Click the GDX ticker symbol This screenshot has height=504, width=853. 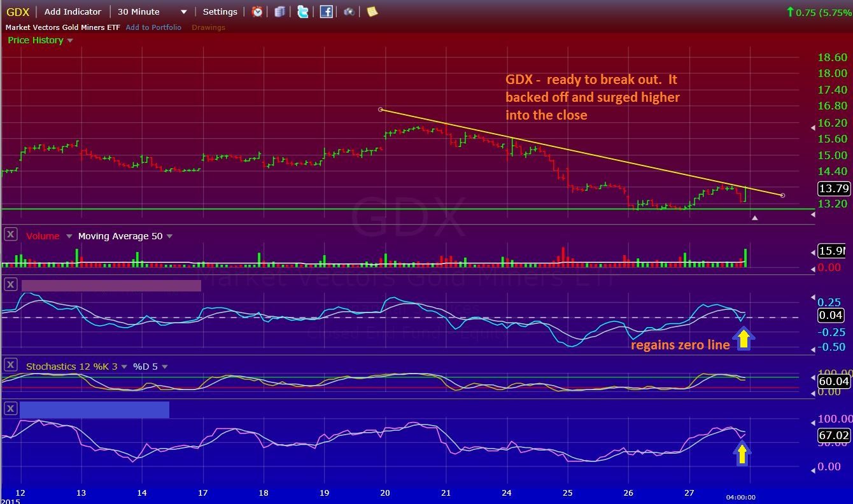(x=18, y=11)
